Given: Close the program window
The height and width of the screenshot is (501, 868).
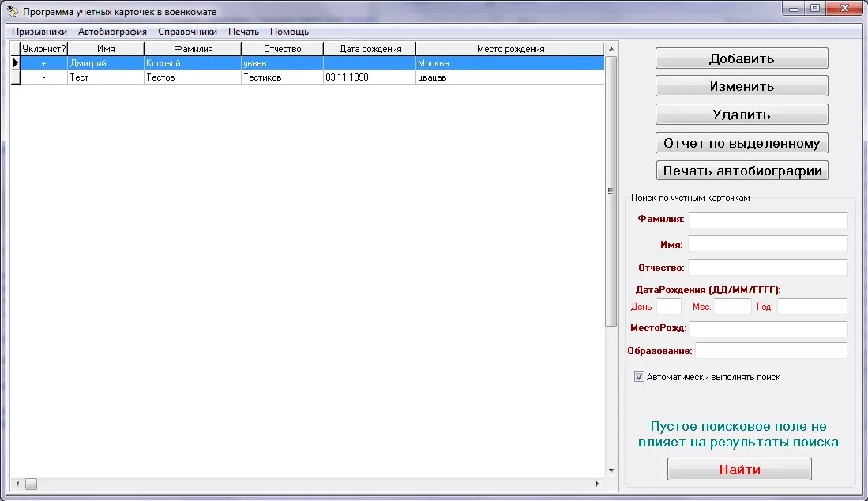Looking at the screenshot, I should point(845,9).
